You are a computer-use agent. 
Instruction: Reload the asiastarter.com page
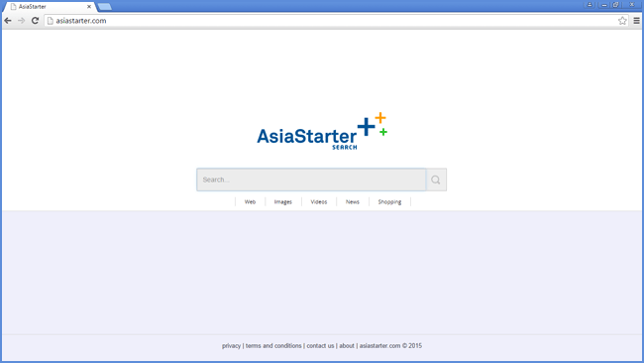[x=35, y=21]
